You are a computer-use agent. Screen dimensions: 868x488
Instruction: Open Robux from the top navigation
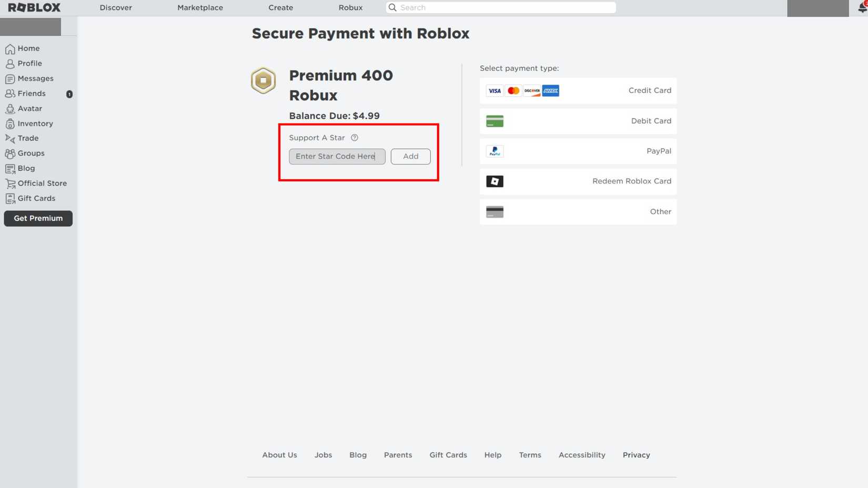[x=350, y=7]
